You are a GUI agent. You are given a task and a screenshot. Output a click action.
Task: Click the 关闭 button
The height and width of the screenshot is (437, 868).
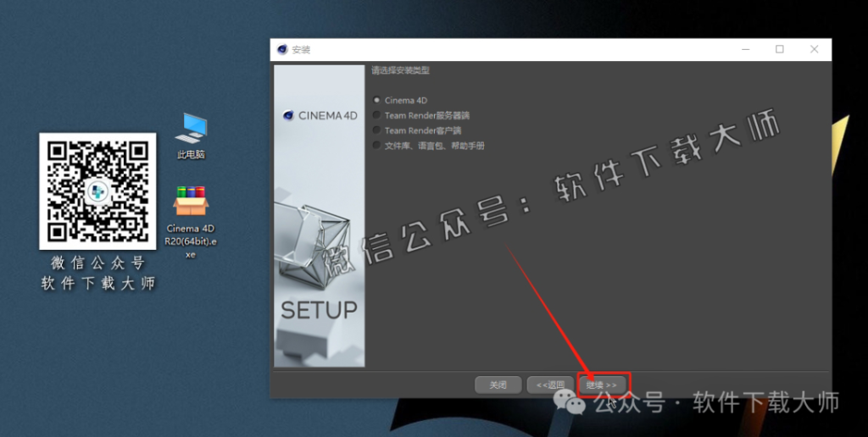click(x=498, y=385)
